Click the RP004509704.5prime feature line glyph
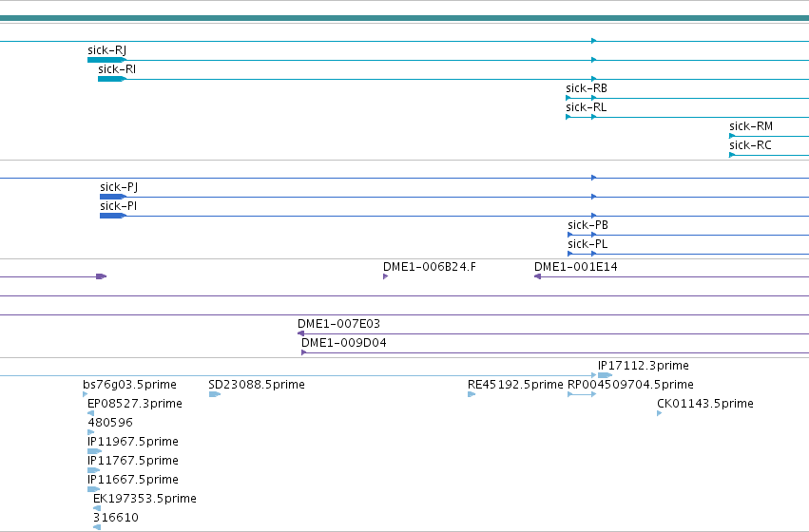The width and height of the screenshot is (809, 532). pyautogui.click(x=582, y=395)
